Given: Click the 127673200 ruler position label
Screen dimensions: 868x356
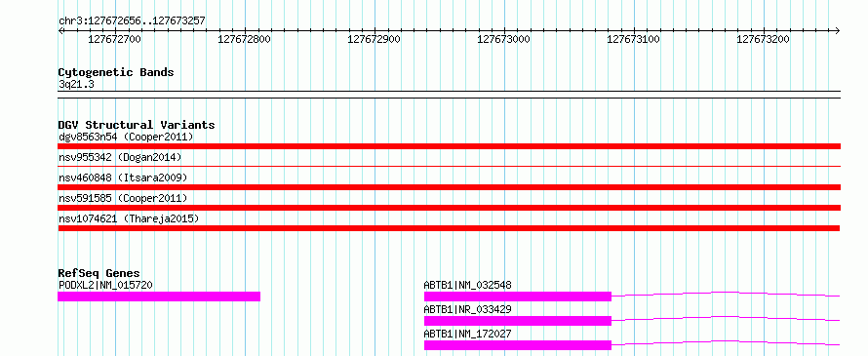Looking at the screenshot, I should [x=764, y=39].
